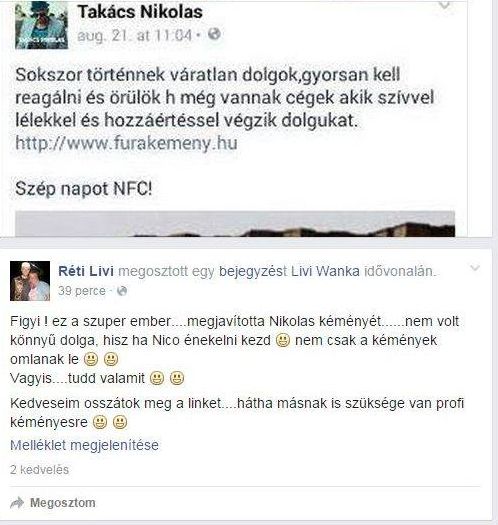The width and height of the screenshot is (498, 525).
Task: Open the furakemeny.hu link
Action: pos(127,143)
